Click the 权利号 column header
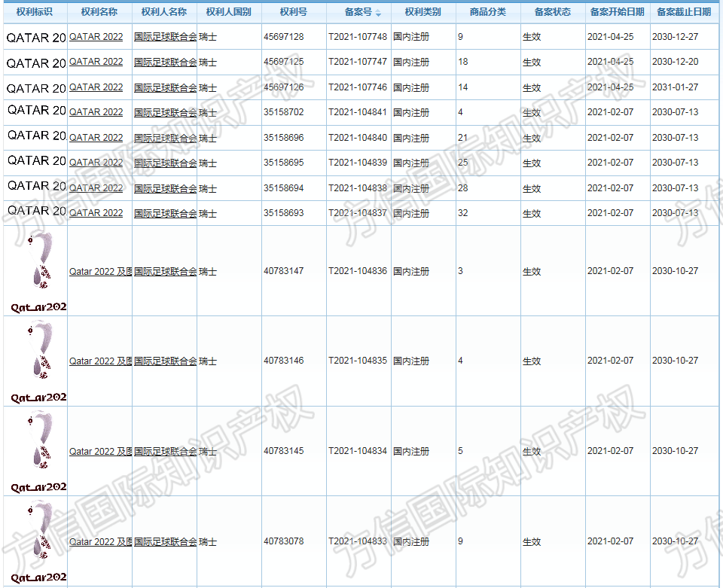Viewport: 723px width, 588px height. (x=293, y=12)
